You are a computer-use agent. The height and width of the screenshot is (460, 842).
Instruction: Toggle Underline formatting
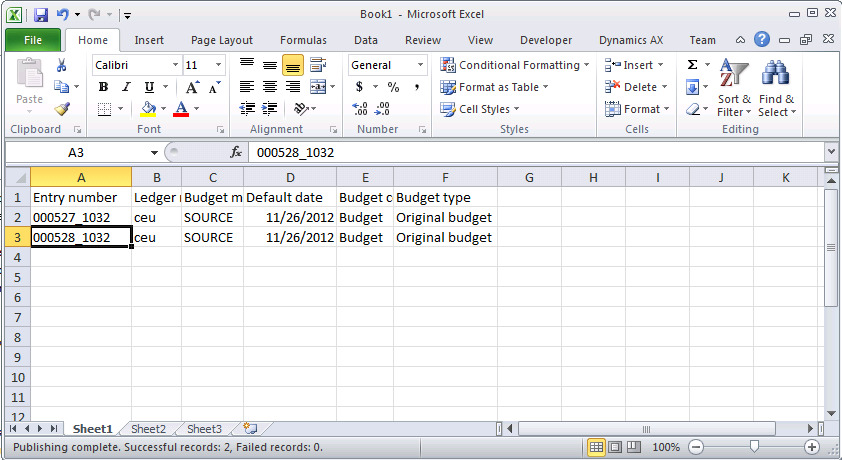pos(149,87)
